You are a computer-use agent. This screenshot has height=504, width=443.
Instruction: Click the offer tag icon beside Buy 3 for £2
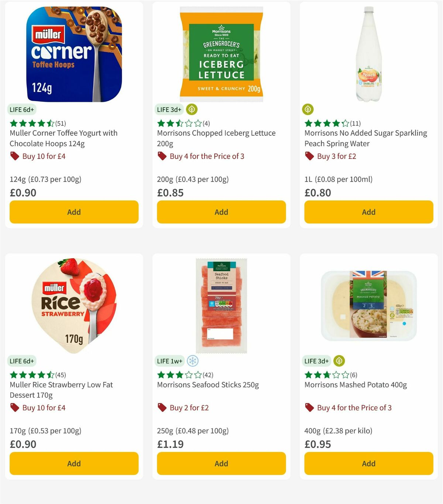tap(309, 156)
